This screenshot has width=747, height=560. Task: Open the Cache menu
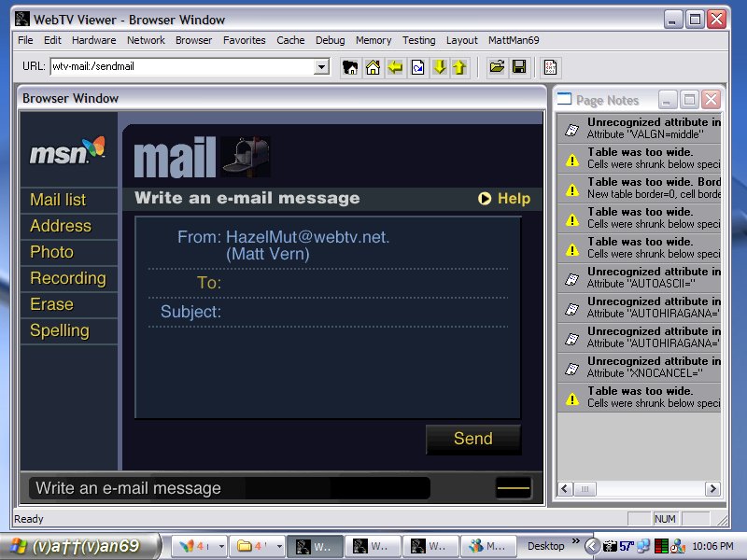[x=290, y=40]
